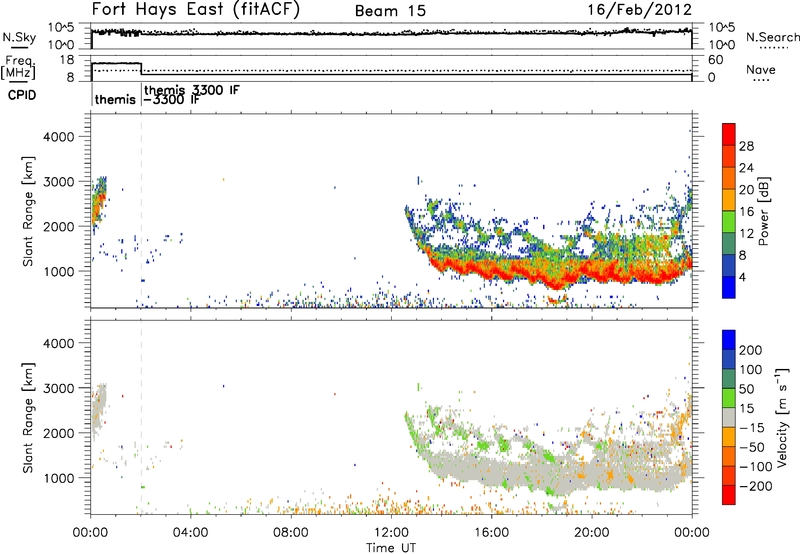The width and height of the screenshot is (800, 554).
Task: Click the "-200" value on Velocity color bar
Action: (756, 486)
